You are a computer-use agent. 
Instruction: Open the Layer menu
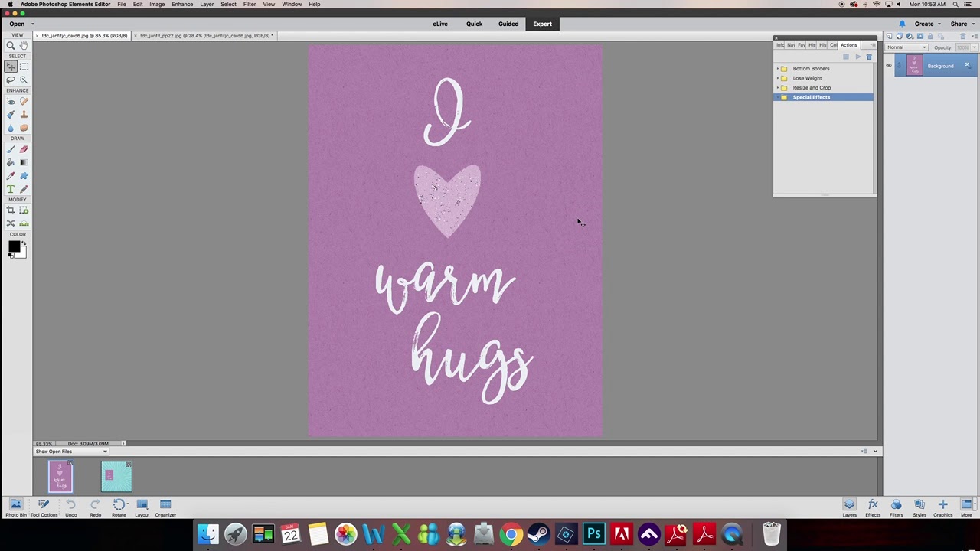coord(207,5)
